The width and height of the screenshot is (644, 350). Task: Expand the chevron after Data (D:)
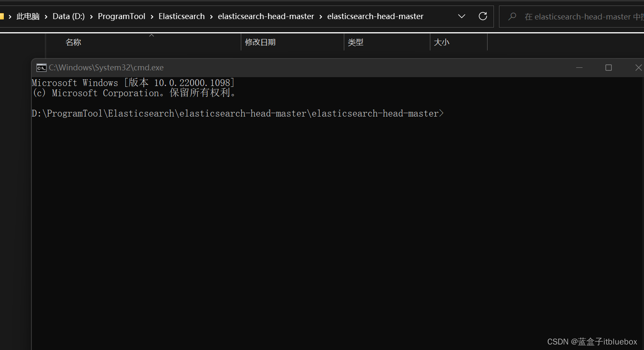coord(91,17)
